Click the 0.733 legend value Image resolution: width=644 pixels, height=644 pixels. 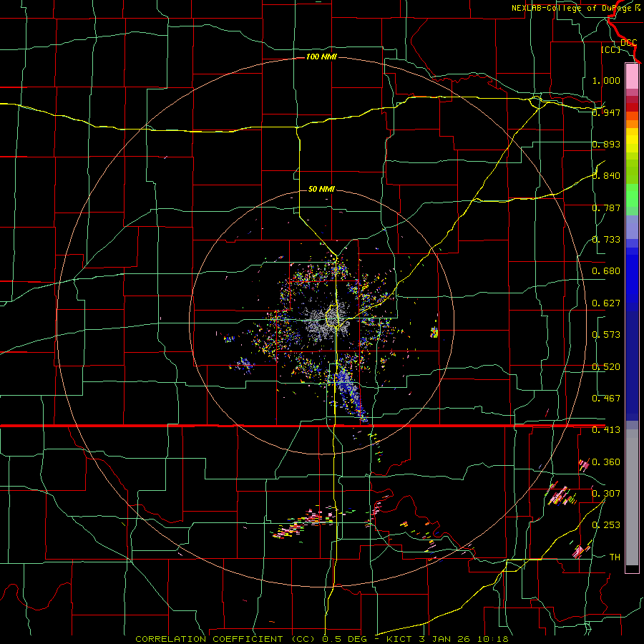point(606,240)
